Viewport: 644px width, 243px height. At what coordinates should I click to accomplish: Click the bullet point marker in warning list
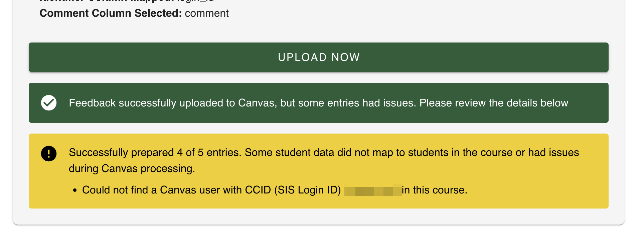(75, 190)
